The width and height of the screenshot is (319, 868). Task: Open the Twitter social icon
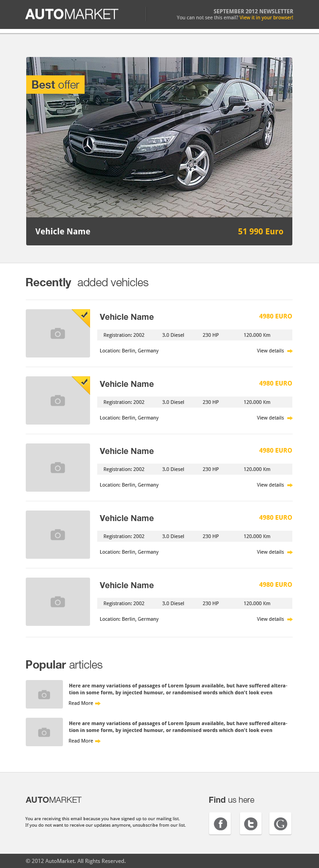251,824
